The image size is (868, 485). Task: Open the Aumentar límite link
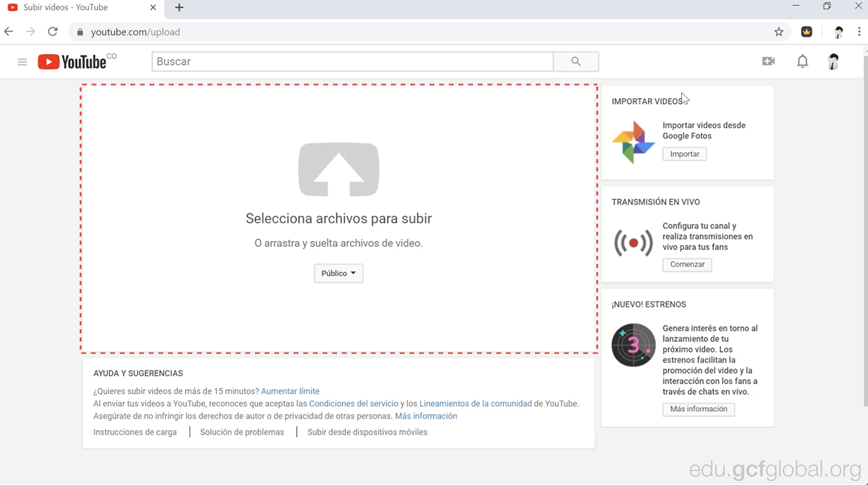[x=290, y=391]
